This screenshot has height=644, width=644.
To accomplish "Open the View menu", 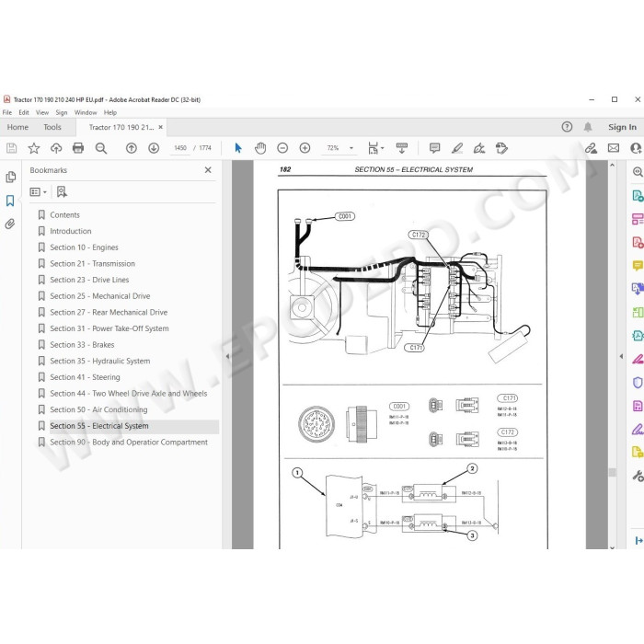I will pos(42,112).
